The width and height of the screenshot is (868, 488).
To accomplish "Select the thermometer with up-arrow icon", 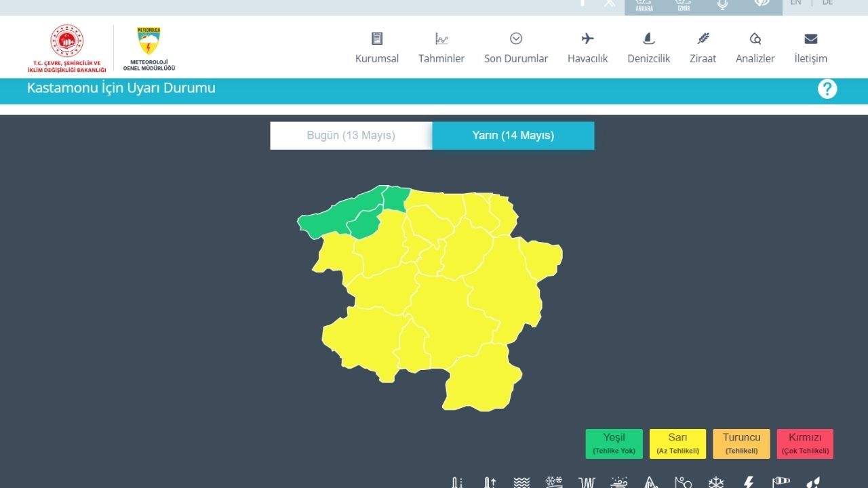I will (490, 483).
